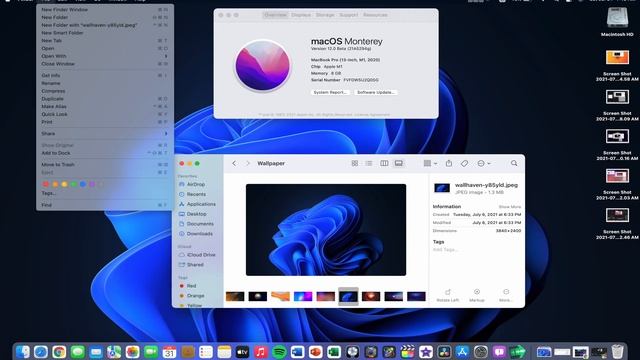The height and width of the screenshot is (360, 640).
Task: Switch Finder to gallery view
Action: (399, 163)
